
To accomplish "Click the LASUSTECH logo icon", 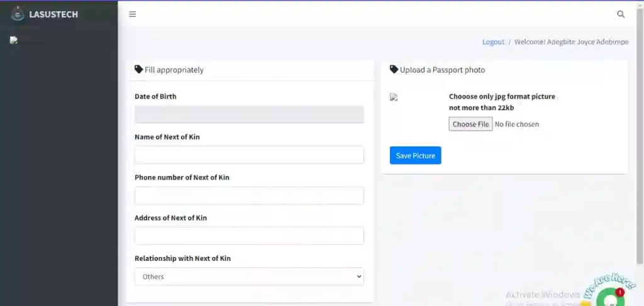I will coord(17,14).
